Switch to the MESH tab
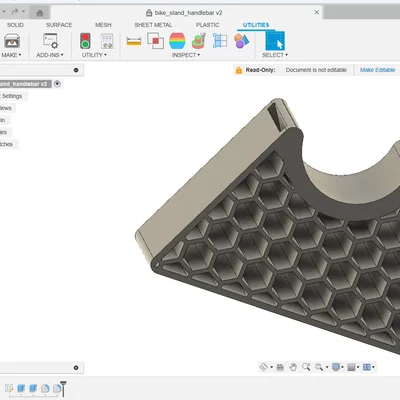The image size is (400, 400). coord(103,25)
